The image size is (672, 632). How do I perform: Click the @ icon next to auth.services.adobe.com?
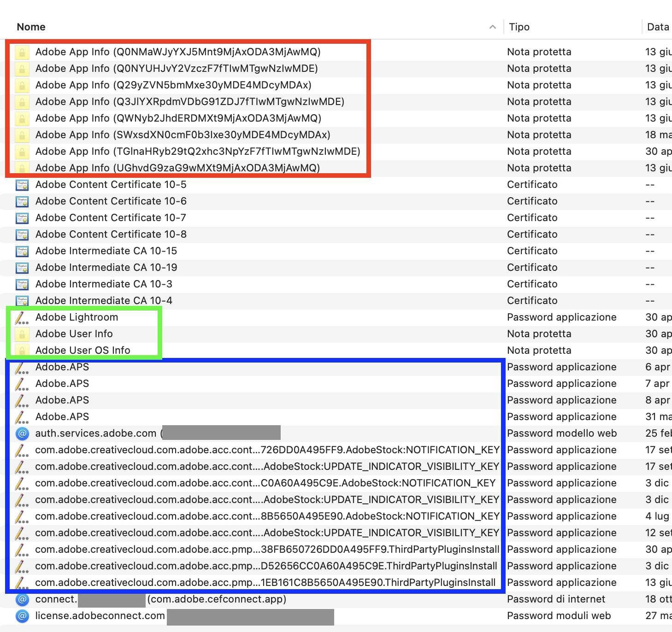pos(22,433)
